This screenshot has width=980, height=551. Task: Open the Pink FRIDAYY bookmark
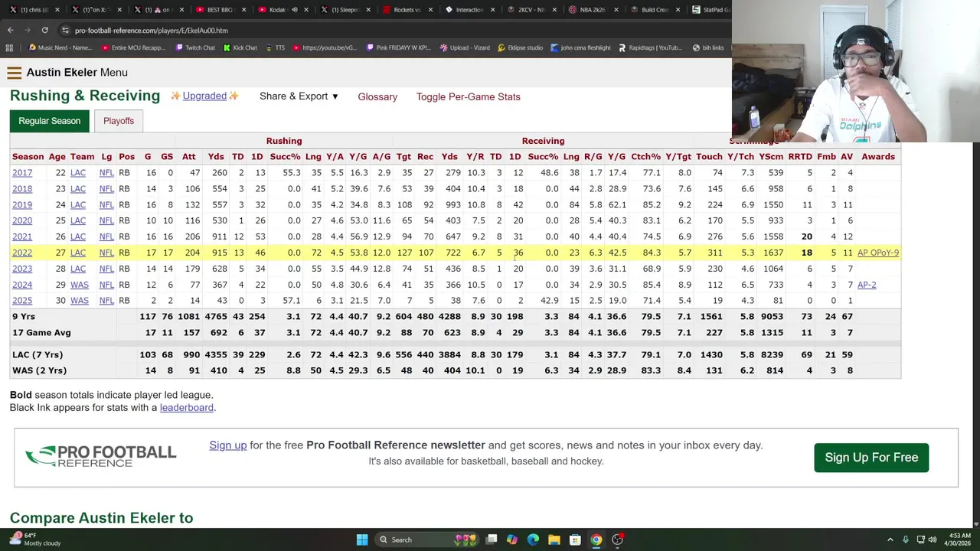(x=397, y=47)
